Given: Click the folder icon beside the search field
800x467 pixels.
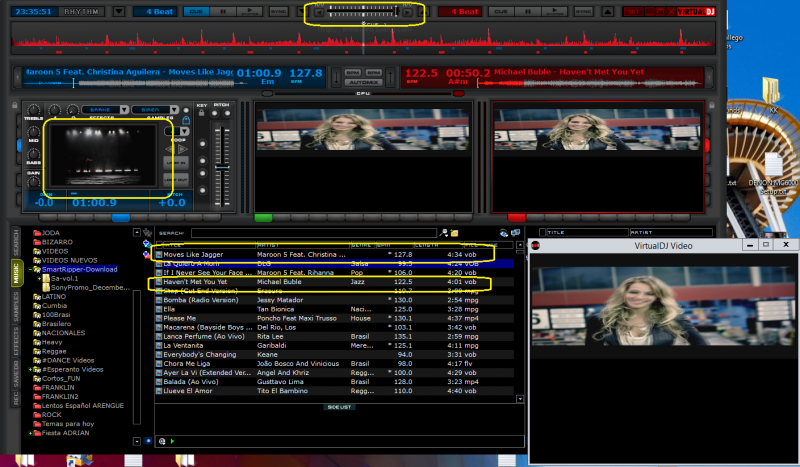Looking at the screenshot, I should (x=454, y=233).
